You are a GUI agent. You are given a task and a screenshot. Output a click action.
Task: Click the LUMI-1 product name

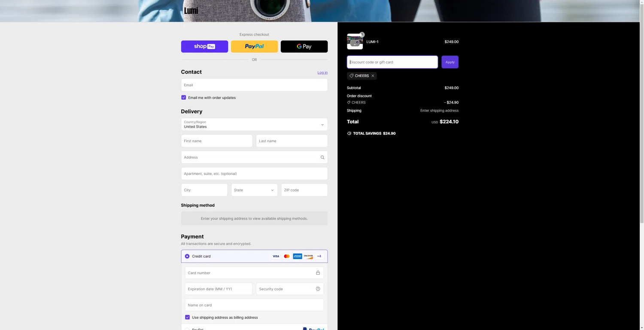tap(372, 42)
